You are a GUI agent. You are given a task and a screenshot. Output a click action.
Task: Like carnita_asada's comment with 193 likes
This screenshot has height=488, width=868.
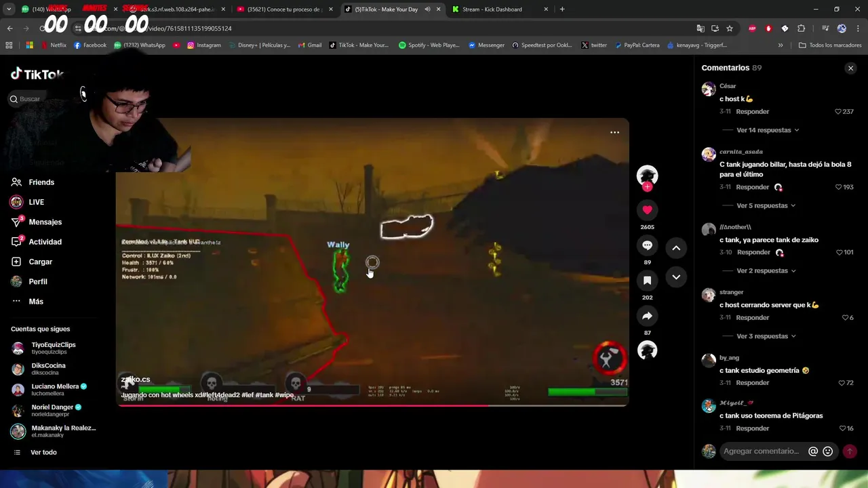pos(838,187)
